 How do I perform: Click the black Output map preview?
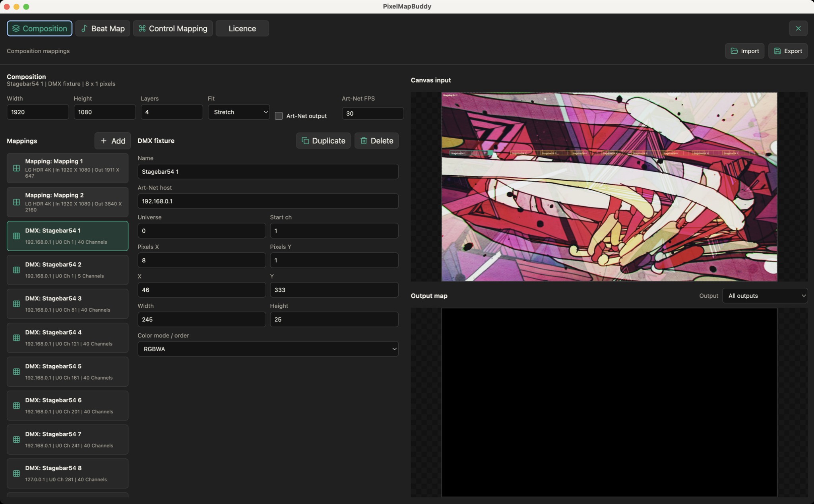click(609, 402)
